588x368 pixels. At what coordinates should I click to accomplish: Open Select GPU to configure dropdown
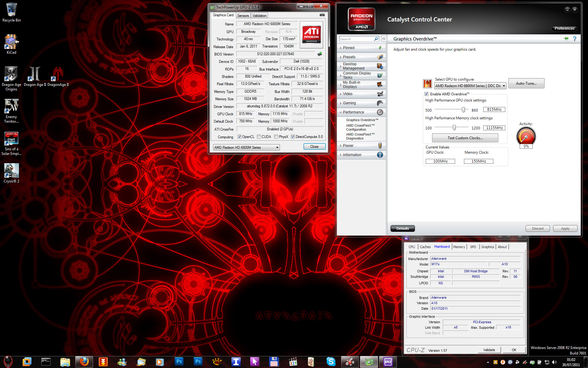[470, 86]
